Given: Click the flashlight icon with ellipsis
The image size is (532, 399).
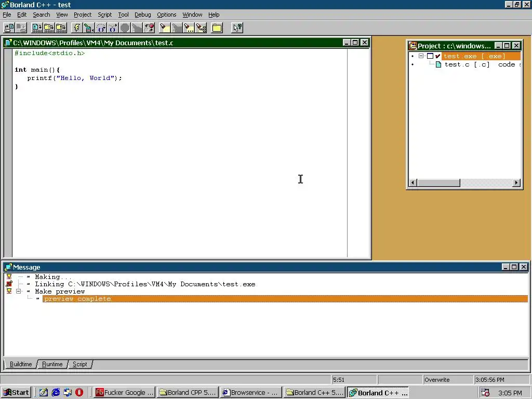Looking at the screenshot, I should [189, 28].
